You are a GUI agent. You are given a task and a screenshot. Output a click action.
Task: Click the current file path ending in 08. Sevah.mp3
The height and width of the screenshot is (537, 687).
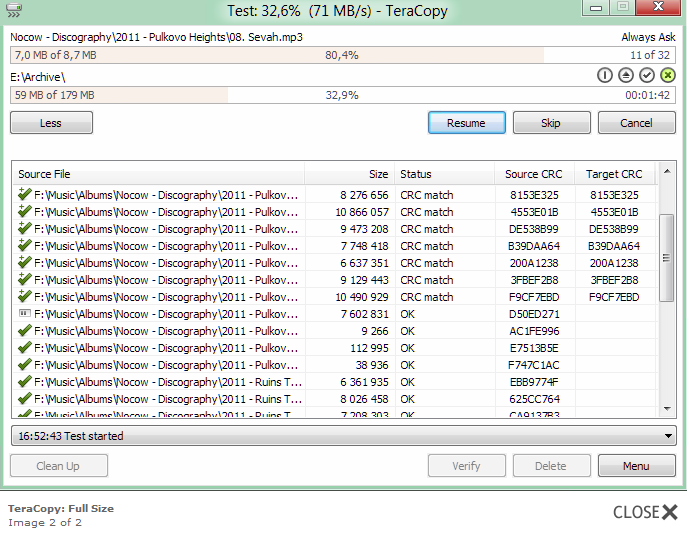point(156,37)
